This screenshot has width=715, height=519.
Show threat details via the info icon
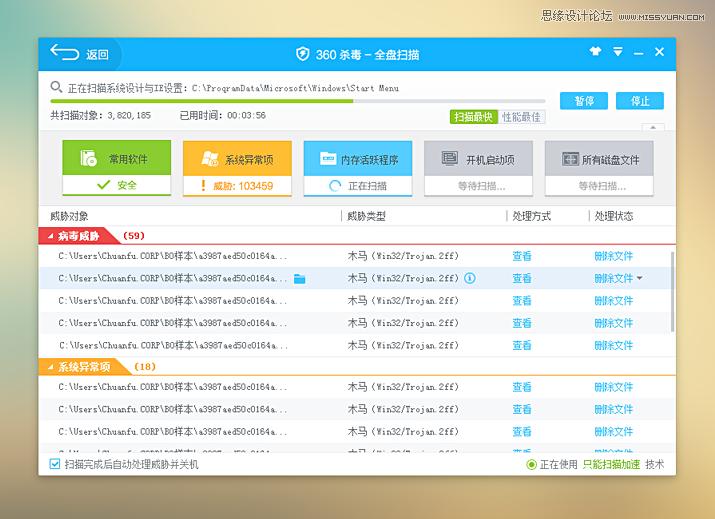click(470, 278)
